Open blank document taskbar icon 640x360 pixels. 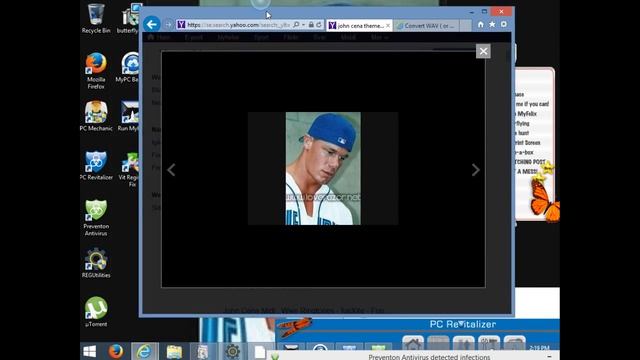point(260,352)
